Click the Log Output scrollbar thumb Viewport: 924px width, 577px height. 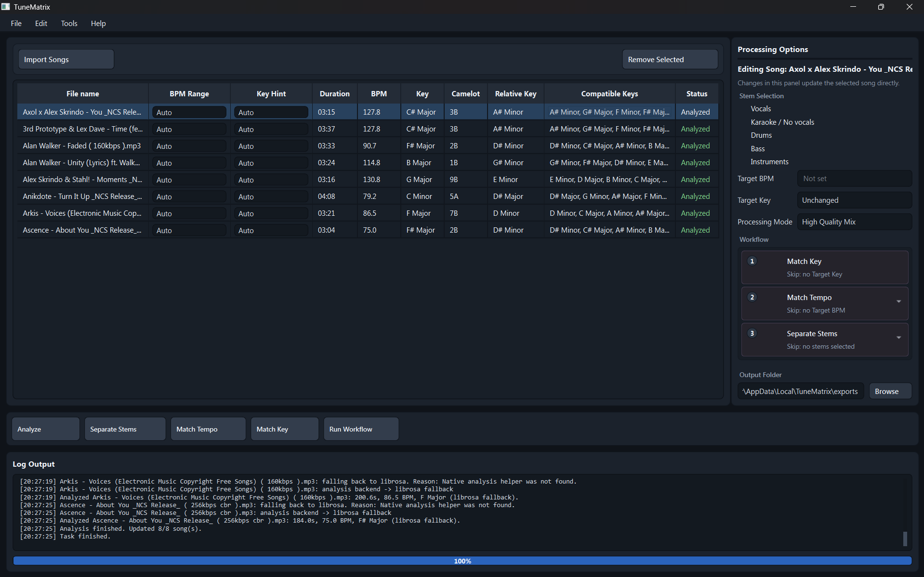905,538
